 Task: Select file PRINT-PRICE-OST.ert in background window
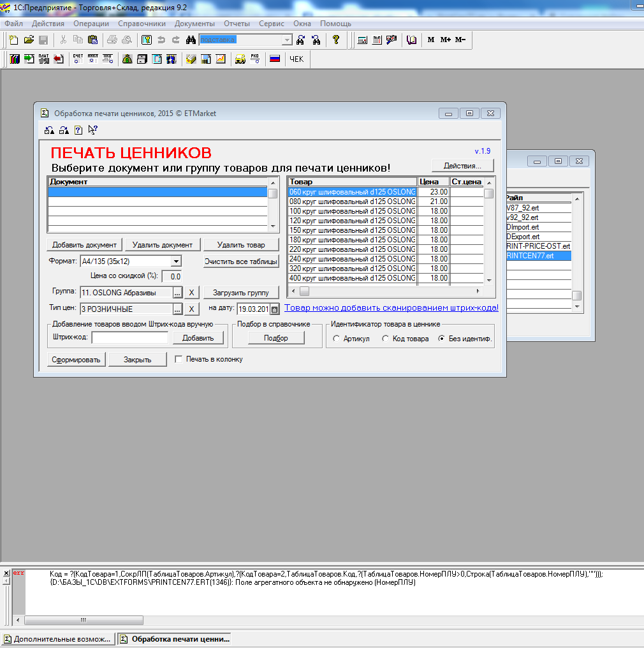point(538,246)
